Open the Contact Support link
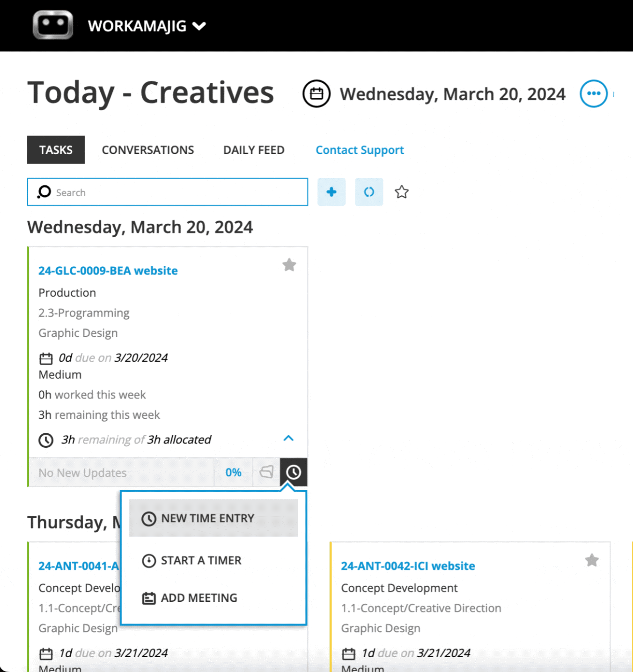This screenshot has width=633, height=672. 360,150
